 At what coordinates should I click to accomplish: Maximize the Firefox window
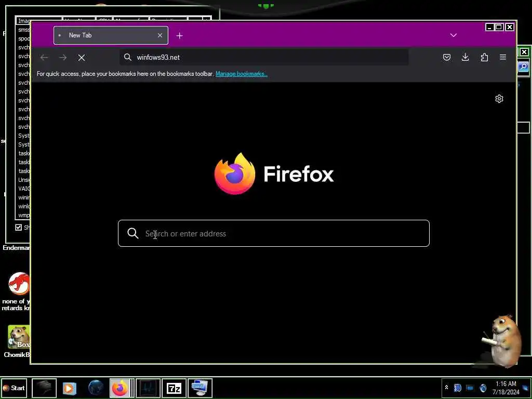click(499, 27)
